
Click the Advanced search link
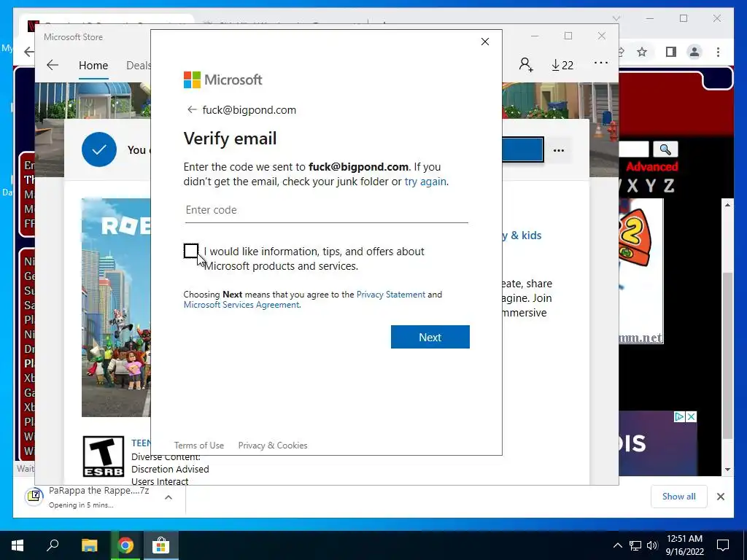[651, 167]
